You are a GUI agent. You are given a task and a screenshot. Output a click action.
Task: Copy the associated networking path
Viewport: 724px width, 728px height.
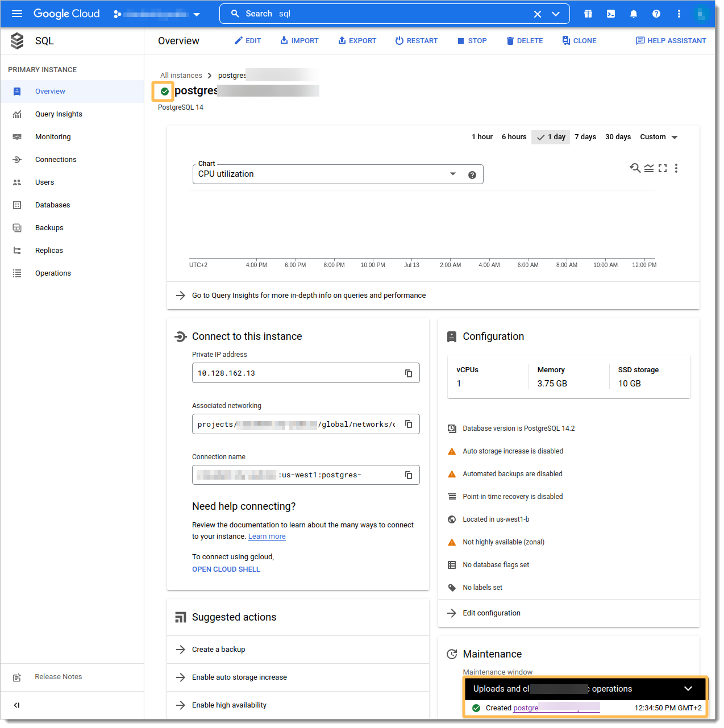409,424
